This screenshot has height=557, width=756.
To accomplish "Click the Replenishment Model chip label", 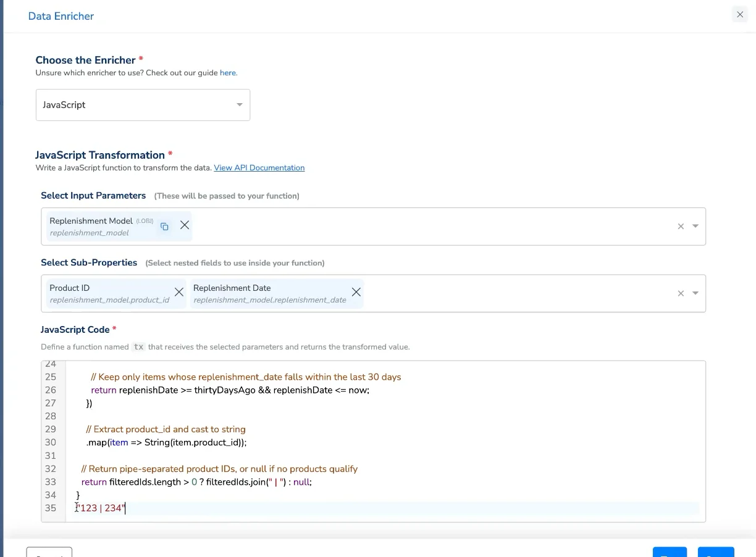I will click(91, 220).
